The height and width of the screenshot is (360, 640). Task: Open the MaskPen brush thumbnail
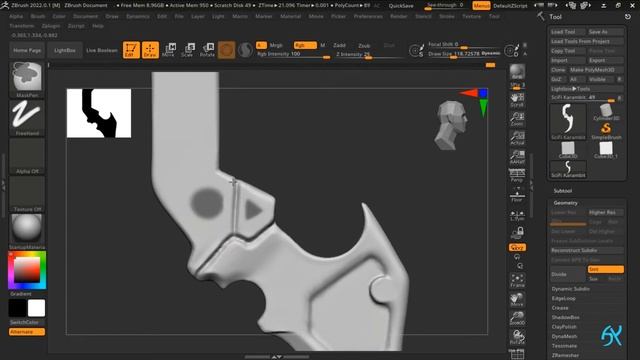(x=27, y=80)
